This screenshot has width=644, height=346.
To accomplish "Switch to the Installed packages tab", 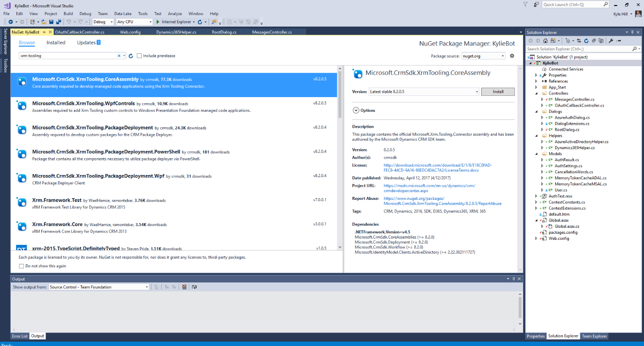I will (x=56, y=43).
